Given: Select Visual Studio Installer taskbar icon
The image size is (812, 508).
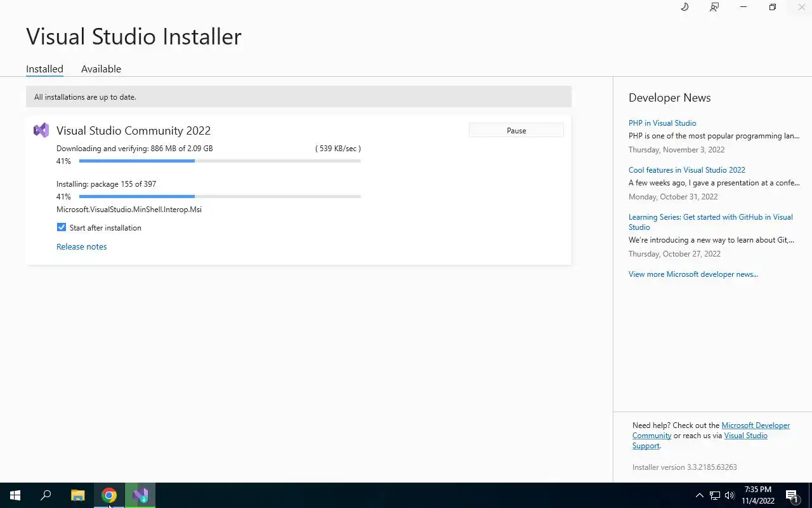Looking at the screenshot, I should 140,495.
